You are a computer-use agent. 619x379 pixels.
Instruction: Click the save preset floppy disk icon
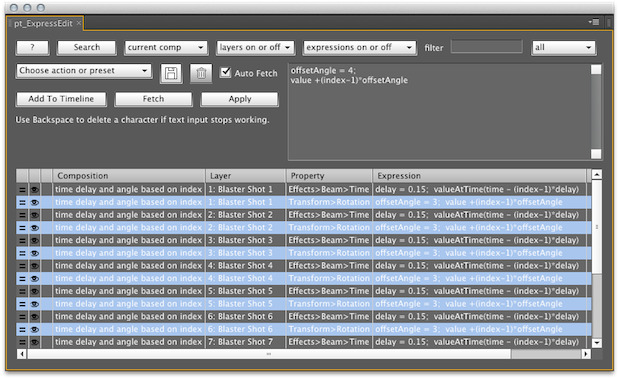click(171, 73)
